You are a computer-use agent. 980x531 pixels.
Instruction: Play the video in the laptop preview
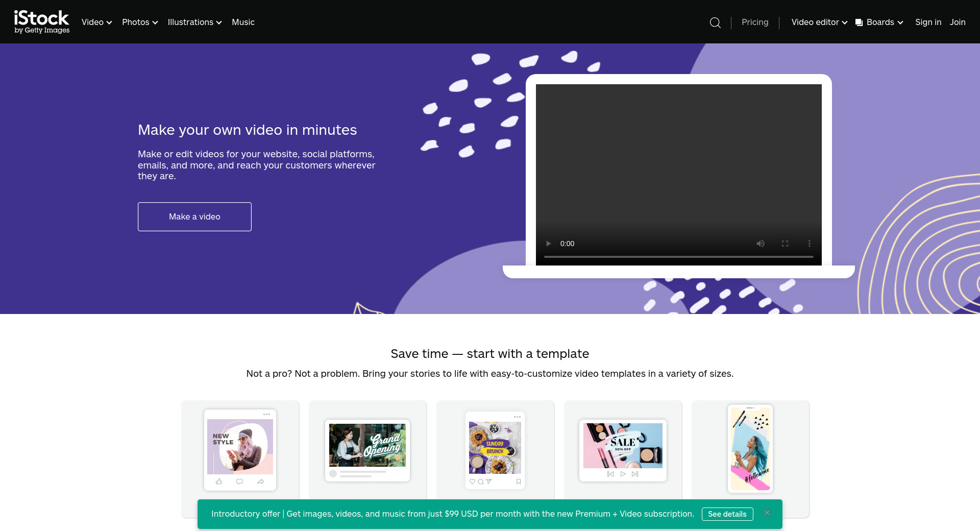(549, 244)
